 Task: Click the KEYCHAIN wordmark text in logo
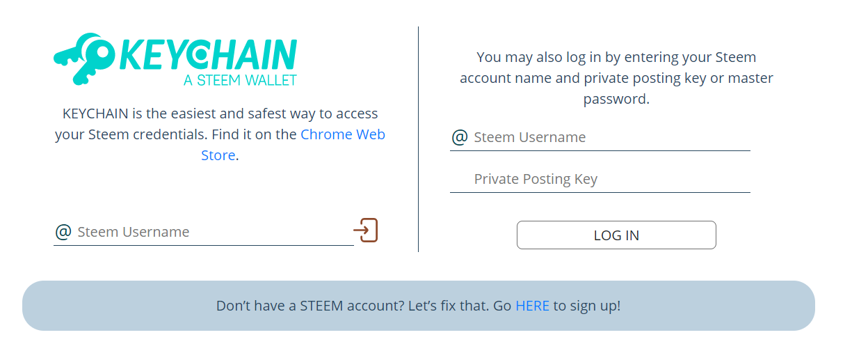(209, 54)
